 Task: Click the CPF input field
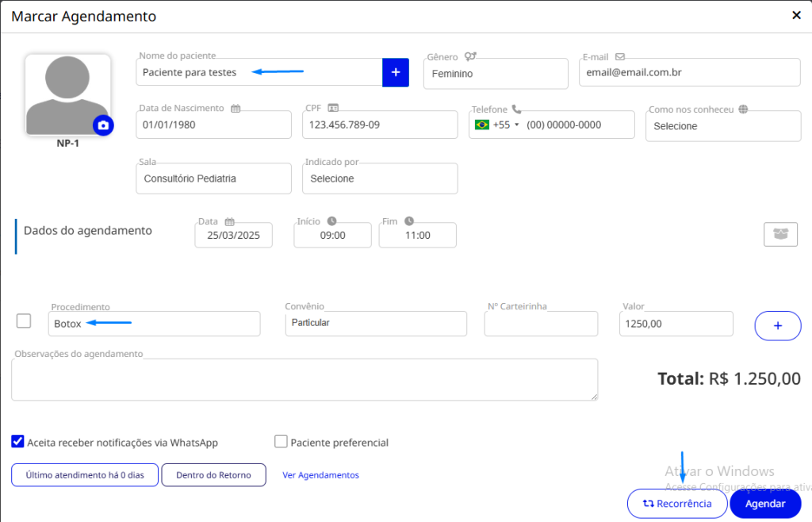point(380,125)
